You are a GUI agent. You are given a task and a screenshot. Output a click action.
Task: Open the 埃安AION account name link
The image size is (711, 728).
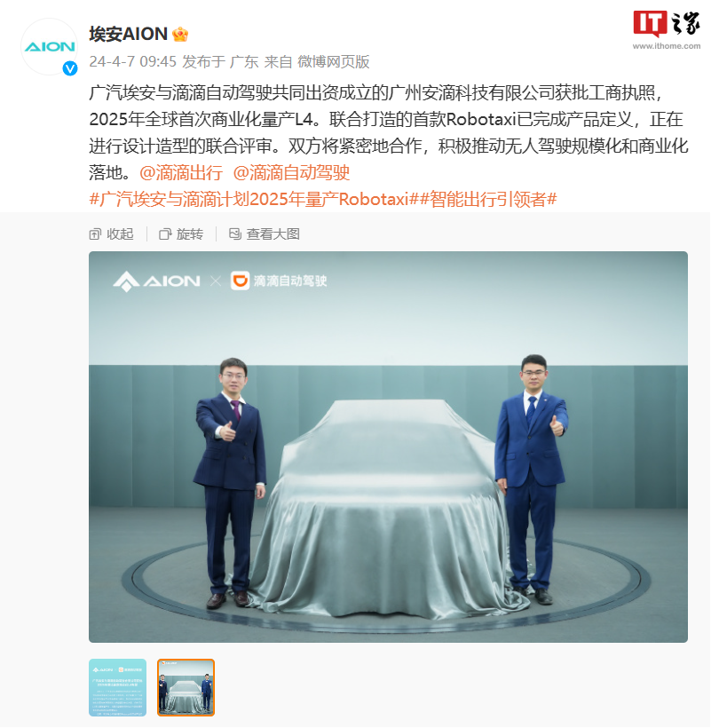coord(128,34)
